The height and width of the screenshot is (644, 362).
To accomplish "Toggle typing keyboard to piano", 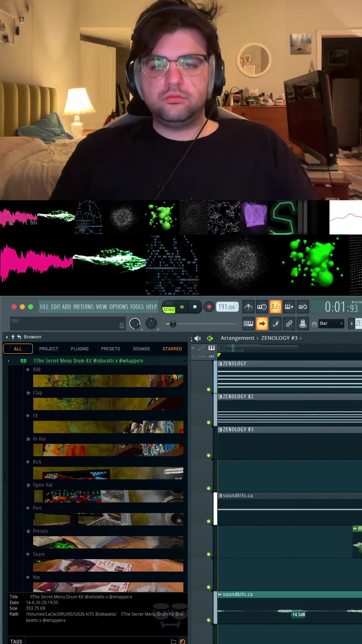I will point(248,324).
